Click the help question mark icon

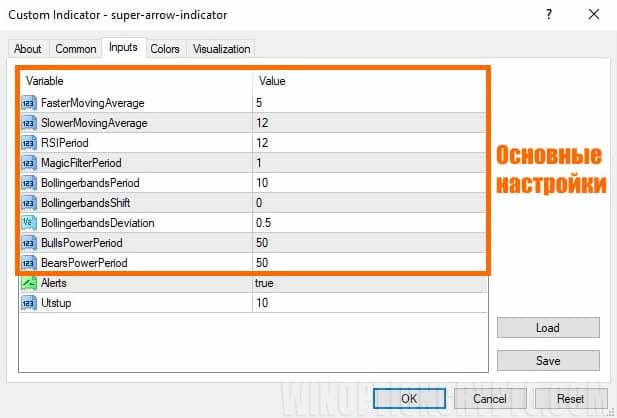(x=549, y=16)
